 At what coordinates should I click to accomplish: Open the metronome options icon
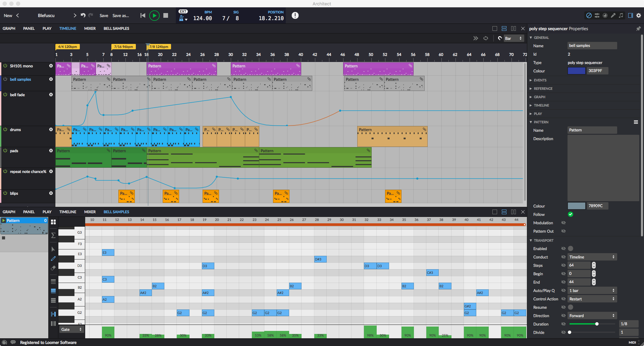click(x=183, y=18)
